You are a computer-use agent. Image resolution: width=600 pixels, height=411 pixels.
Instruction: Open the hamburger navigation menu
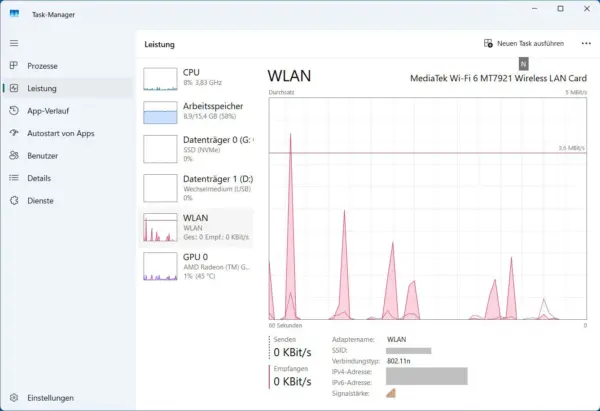pyautogui.click(x=14, y=43)
